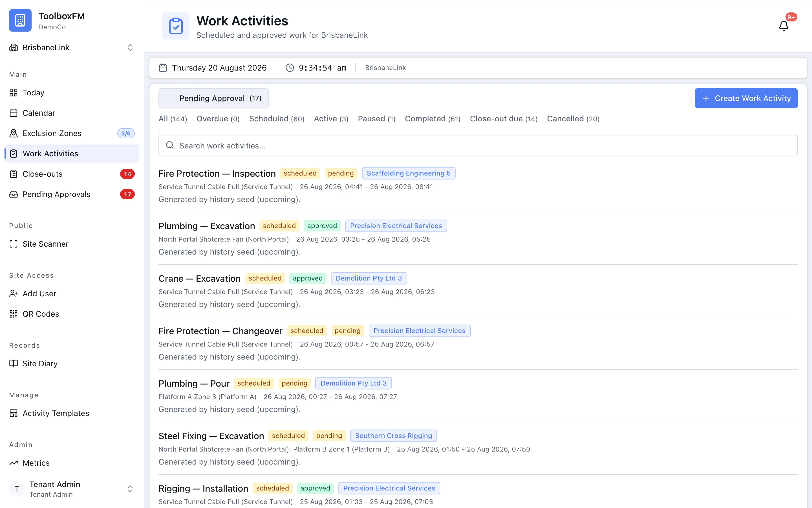Open Site Diary
This screenshot has height=508, width=812.
(x=72, y=364)
